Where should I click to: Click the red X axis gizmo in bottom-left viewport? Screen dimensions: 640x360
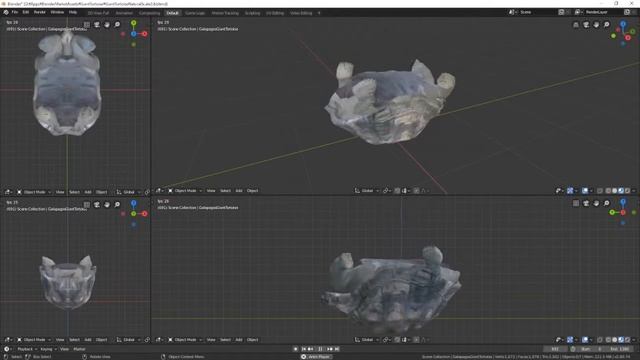point(144,213)
